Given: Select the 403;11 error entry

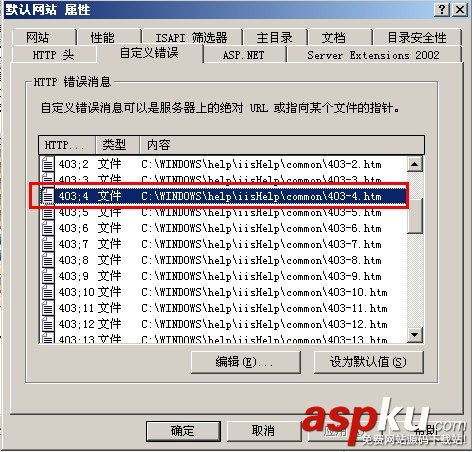Looking at the screenshot, I should click(223, 308).
